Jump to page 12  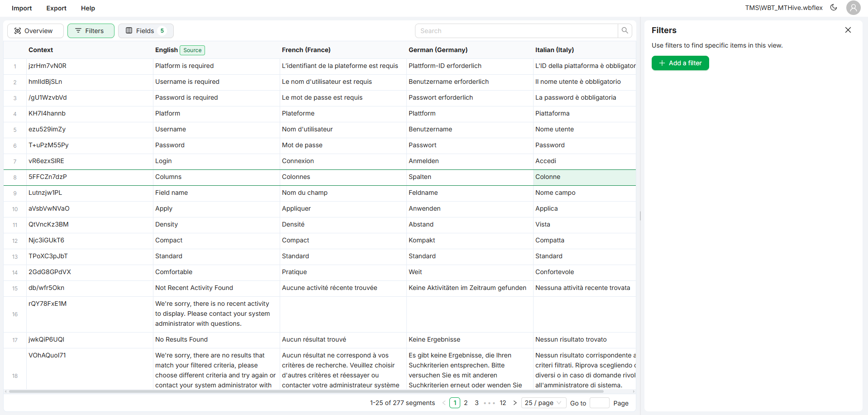coord(503,403)
